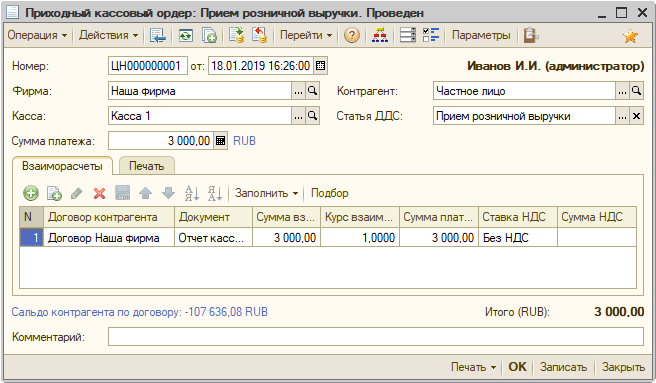
Task: Click the OK button
Action: click(517, 367)
